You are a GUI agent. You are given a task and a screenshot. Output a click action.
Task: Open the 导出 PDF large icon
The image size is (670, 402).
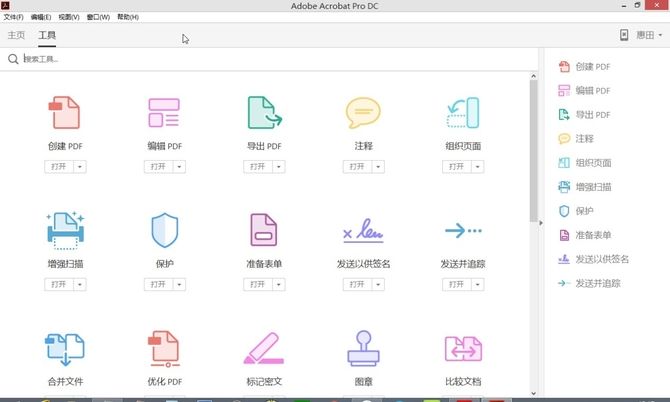click(x=264, y=112)
